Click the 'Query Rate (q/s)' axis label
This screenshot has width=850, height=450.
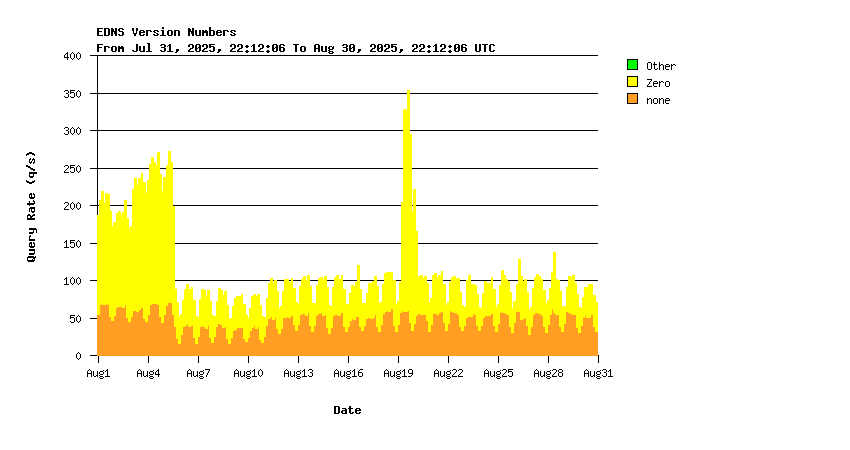pyautogui.click(x=31, y=207)
